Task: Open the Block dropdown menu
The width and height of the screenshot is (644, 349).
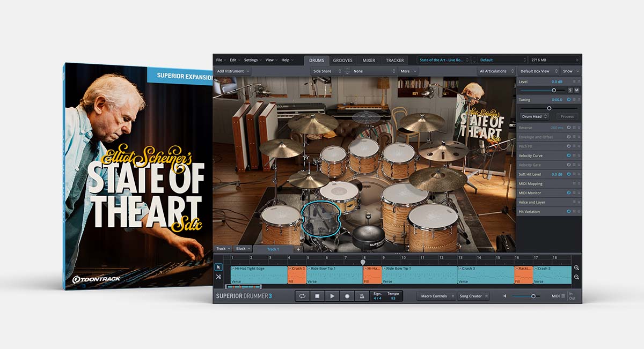Action: pos(243,249)
